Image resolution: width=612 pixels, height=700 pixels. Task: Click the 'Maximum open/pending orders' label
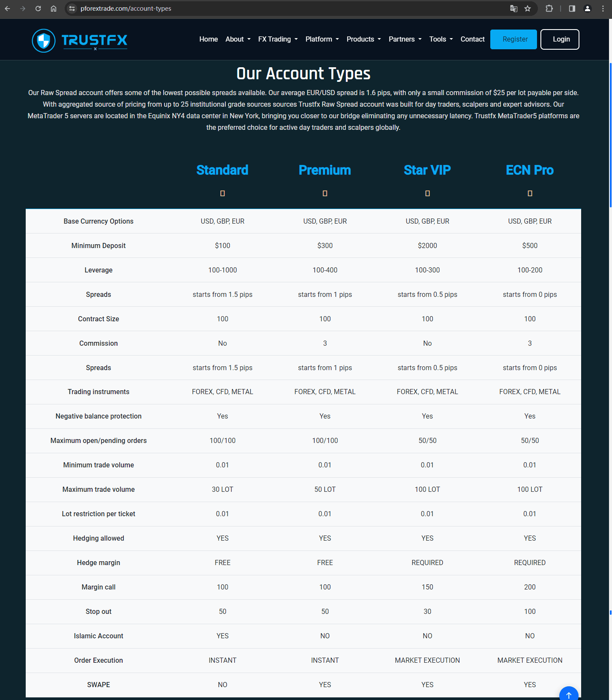point(99,440)
